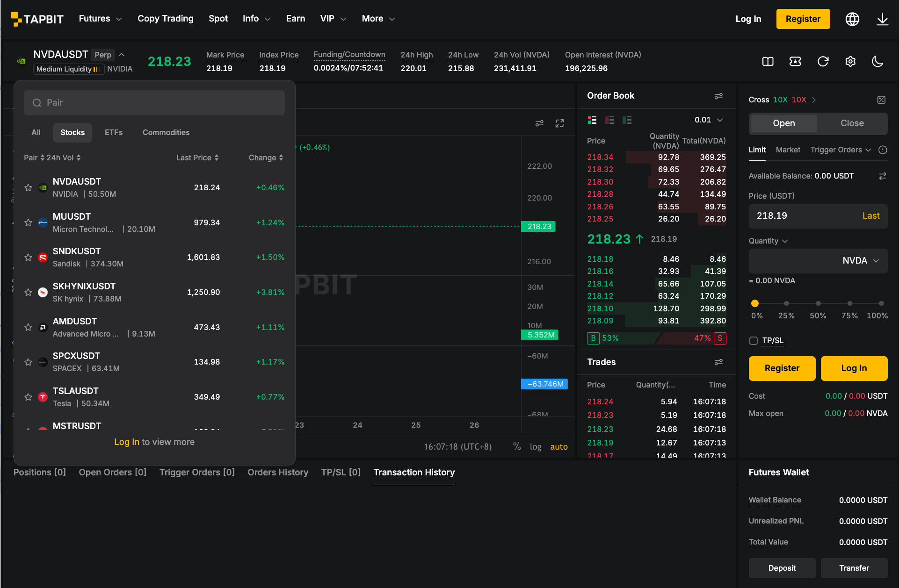Screen dimensions: 899x588
Task: Expand the Futures menu
Action: pyautogui.click(x=100, y=19)
